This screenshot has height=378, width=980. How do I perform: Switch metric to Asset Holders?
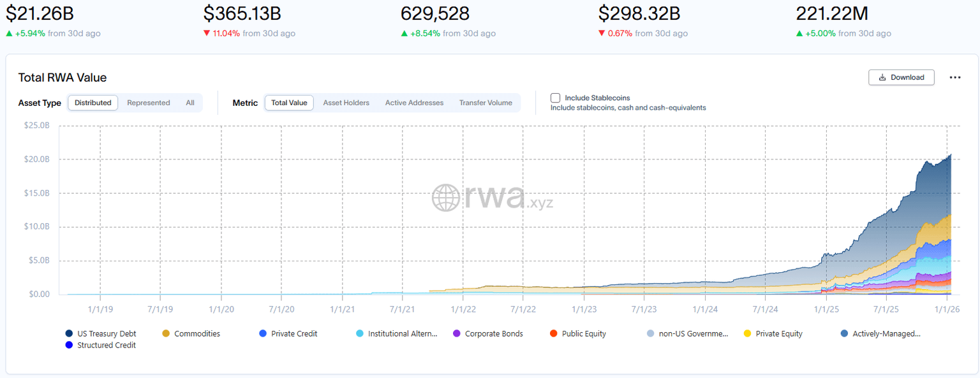(346, 103)
